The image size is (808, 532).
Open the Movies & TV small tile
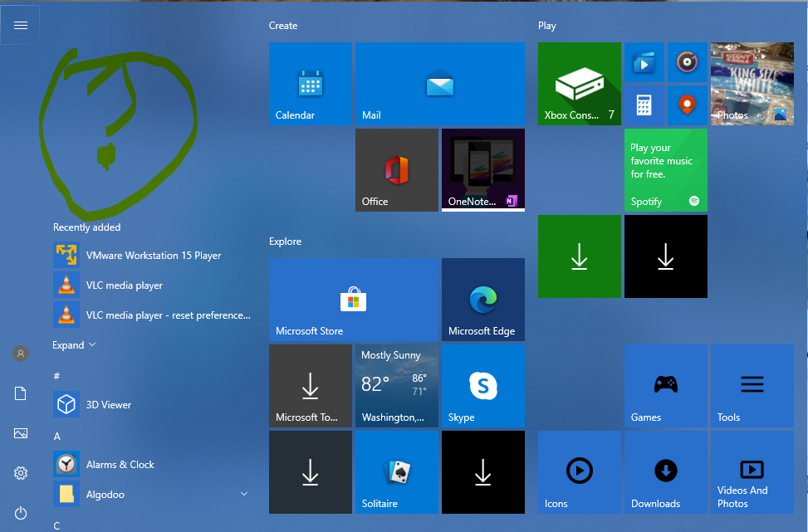644,62
